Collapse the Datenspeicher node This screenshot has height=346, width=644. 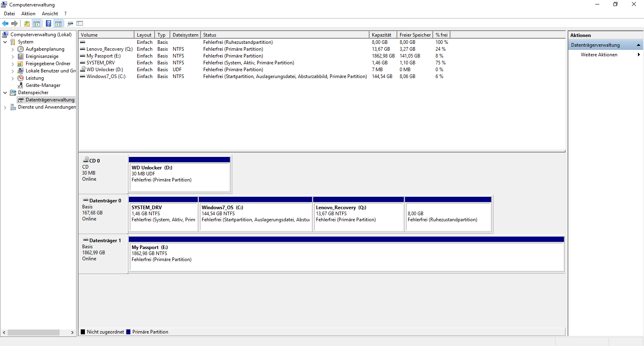click(x=5, y=93)
